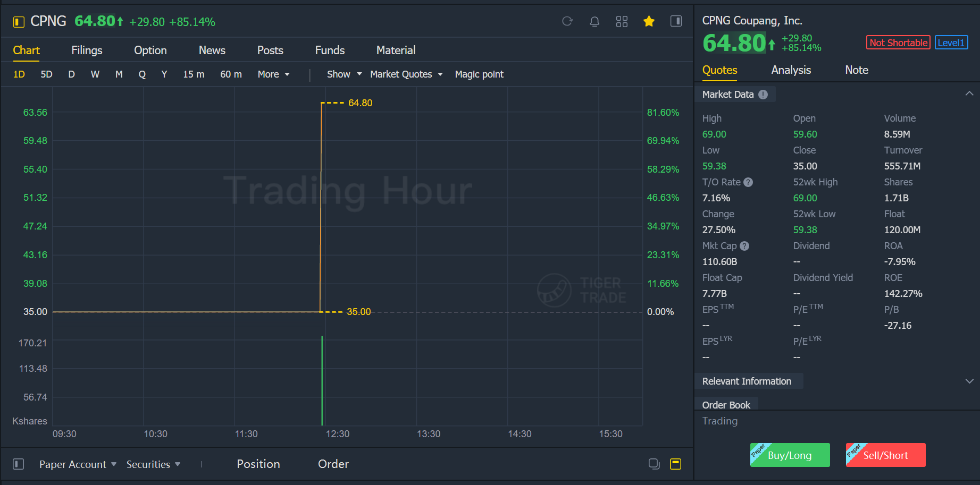The width and height of the screenshot is (980, 485).
Task: Collapse the Market Data section chevron
Action: 969,93
